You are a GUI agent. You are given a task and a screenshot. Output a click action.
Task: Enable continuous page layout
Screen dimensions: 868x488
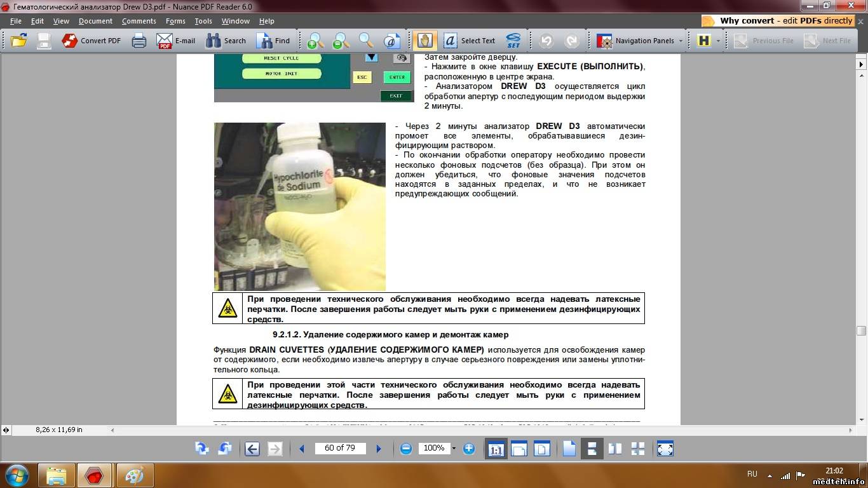coord(592,449)
